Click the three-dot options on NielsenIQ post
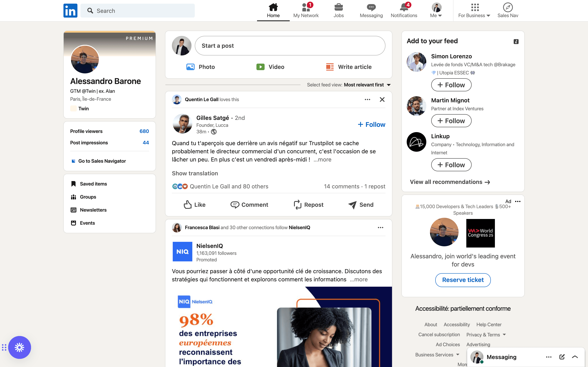The image size is (588, 367). [x=381, y=227]
